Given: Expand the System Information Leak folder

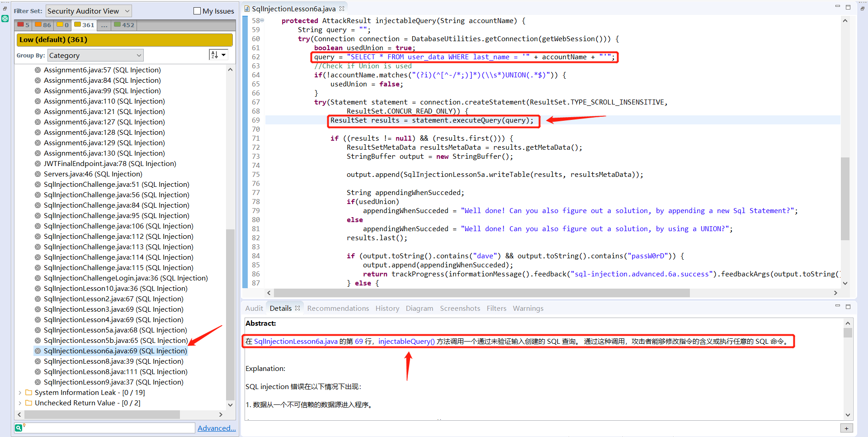Looking at the screenshot, I should pyautogui.click(x=20, y=393).
